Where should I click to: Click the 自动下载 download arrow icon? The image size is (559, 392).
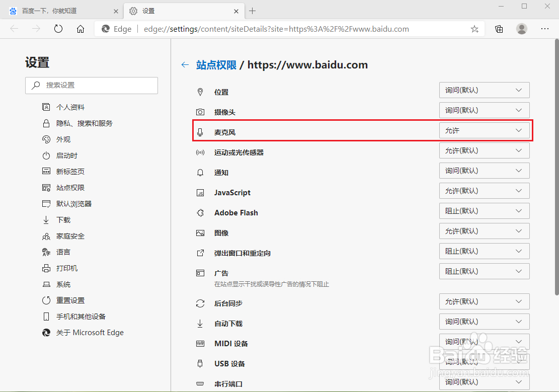(x=200, y=324)
